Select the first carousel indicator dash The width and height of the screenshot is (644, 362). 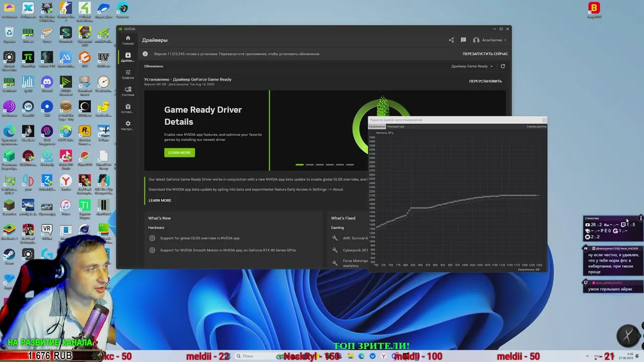pyautogui.click(x=299, y=164)
